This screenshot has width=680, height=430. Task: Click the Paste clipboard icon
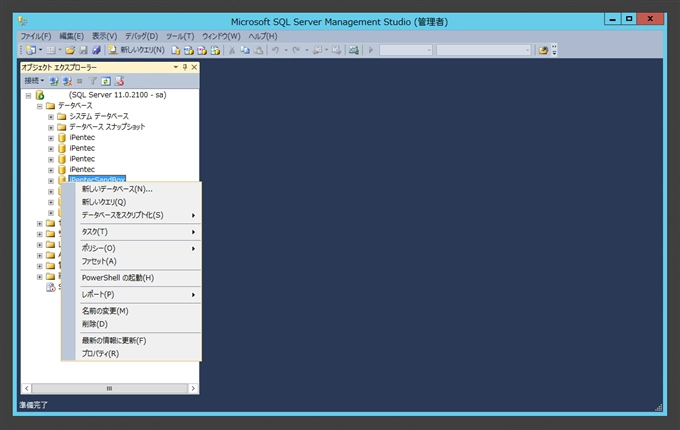point(258,50)
